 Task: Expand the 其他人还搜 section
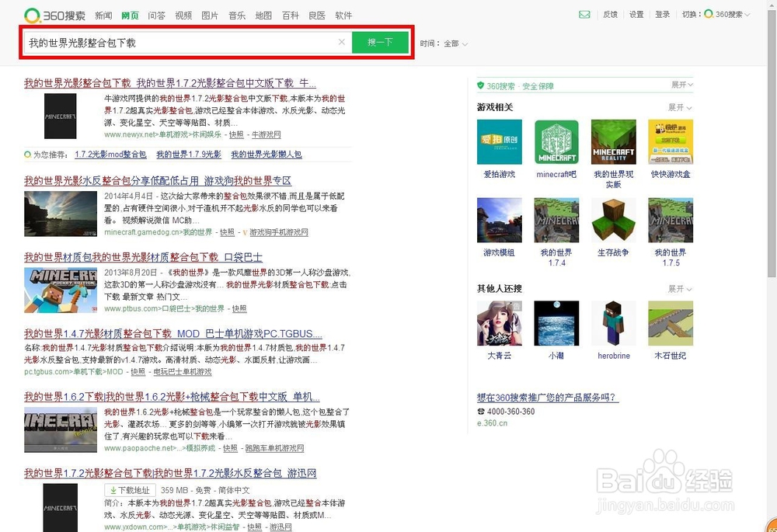coord(679,289)
